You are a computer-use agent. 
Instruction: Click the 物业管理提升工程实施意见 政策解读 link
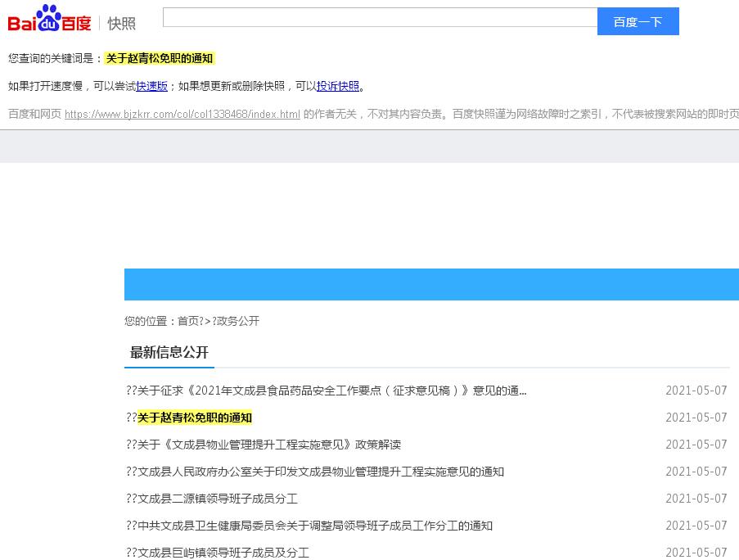pyautogui.click(x=262, y=445)
